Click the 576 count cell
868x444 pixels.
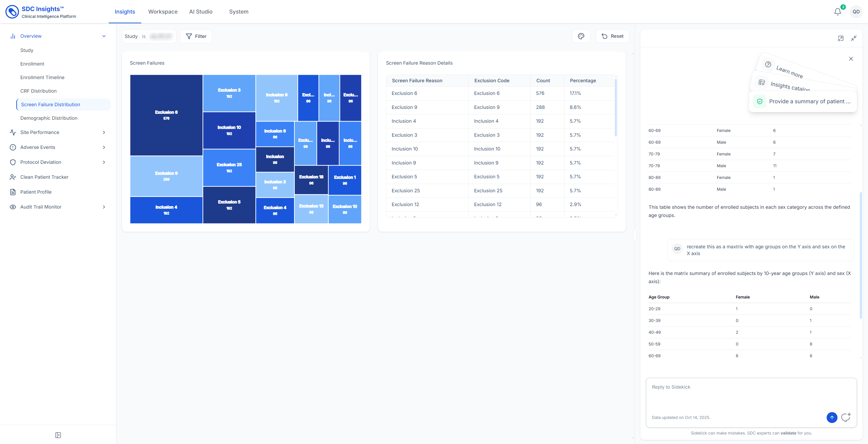(x=547, y=93)
